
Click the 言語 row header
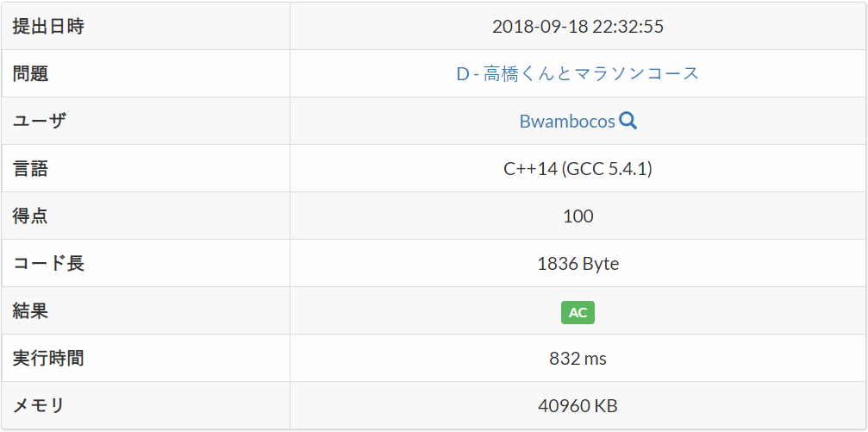tap(30, 169)
